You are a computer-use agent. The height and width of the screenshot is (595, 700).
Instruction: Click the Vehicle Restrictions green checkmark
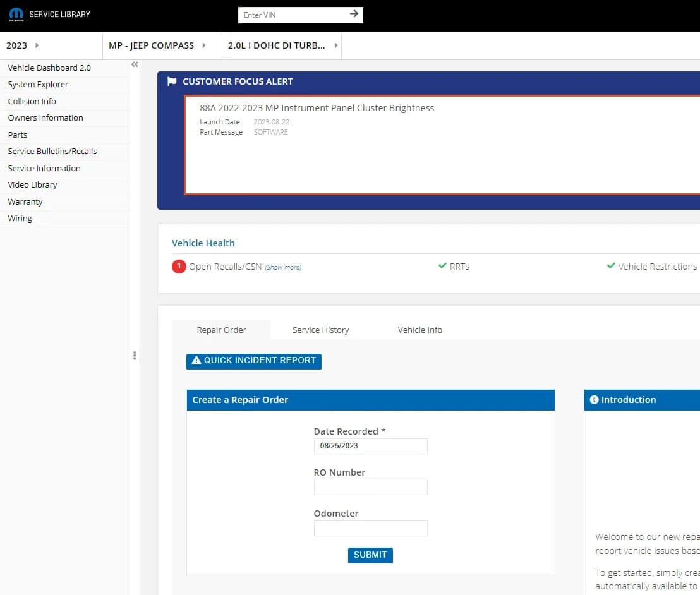(611, 265)
